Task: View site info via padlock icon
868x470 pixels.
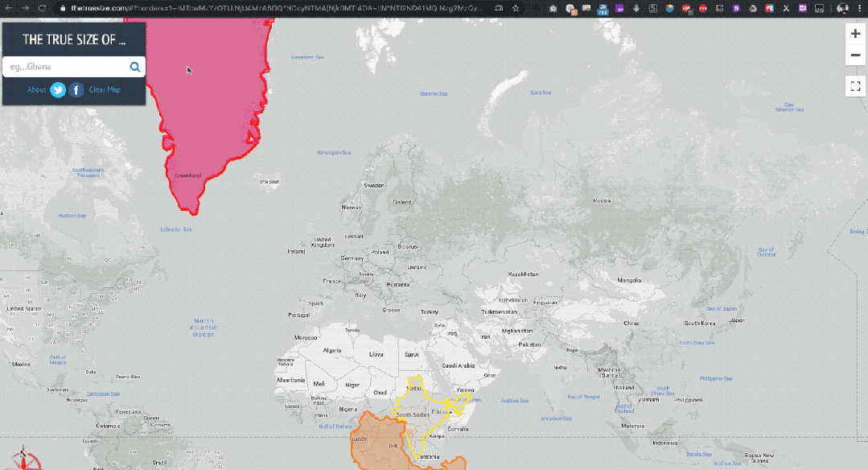Action: tap(63, 8)
